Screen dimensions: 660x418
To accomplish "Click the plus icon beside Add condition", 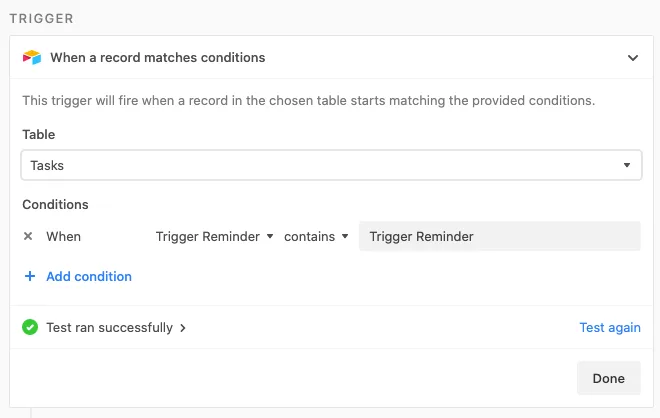I will click(x=30, y=276).
